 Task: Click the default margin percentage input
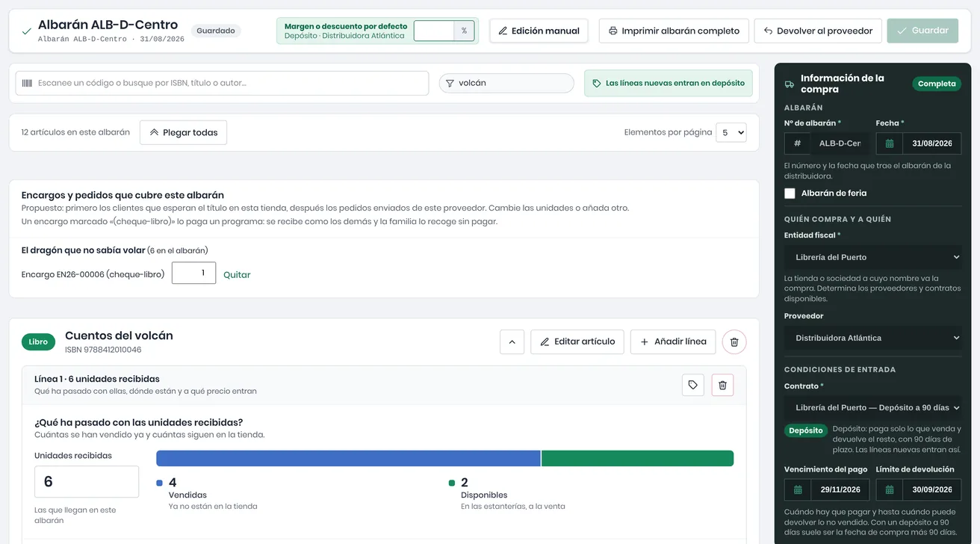[434, 31]
